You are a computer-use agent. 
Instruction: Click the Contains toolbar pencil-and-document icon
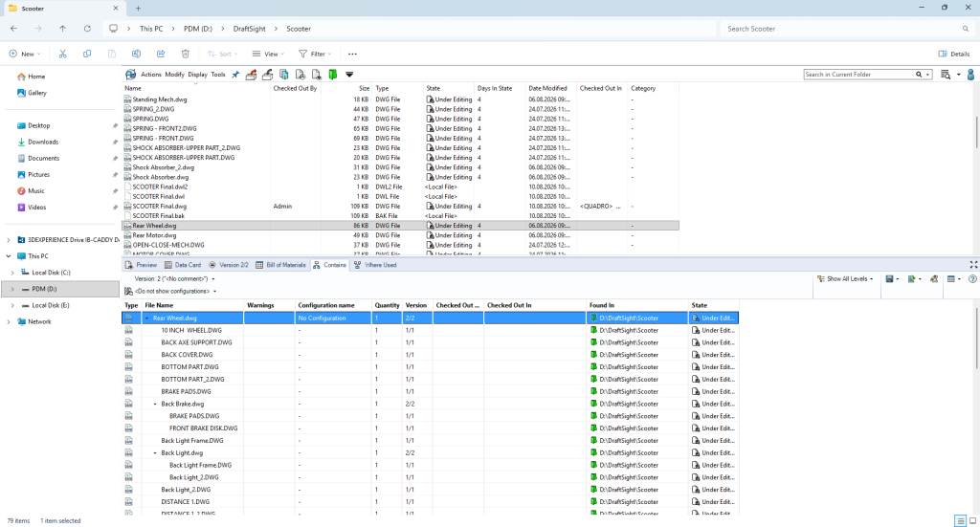(934, 279)
